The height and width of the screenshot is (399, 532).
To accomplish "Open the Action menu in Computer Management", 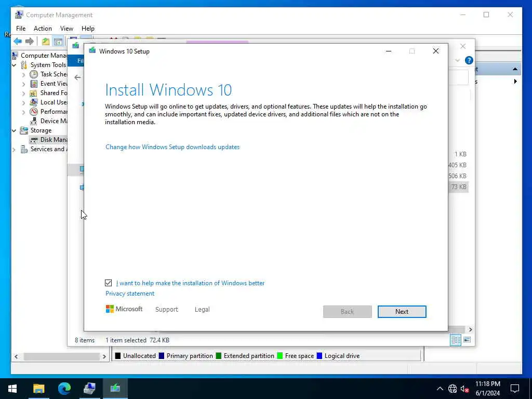I will point(43,29).
